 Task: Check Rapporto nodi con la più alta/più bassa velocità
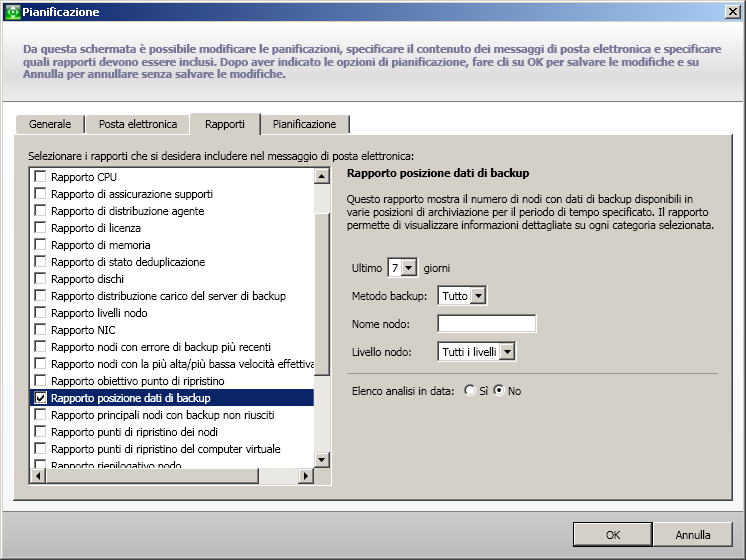pyautogui.click(x=40, y=364)
